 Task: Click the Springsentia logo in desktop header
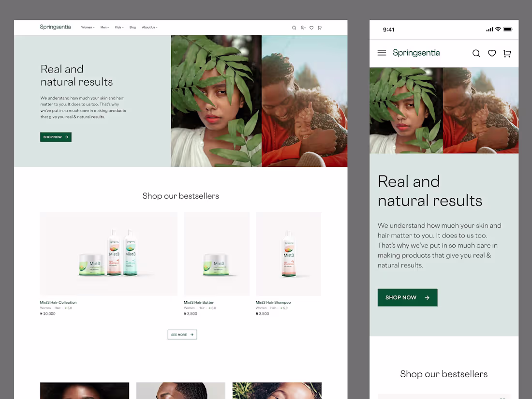click(x=55, y=27)
